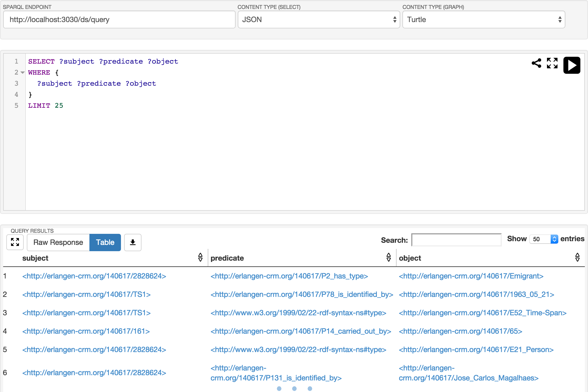Expand query editor to fullscreen
The image size is (588, 392).
[x=552, y=63]
